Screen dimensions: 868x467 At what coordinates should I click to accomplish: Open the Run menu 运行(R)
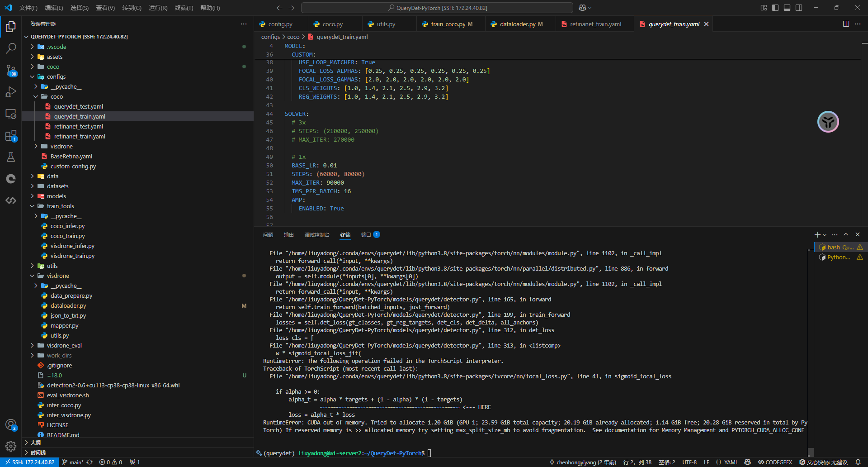158,8
